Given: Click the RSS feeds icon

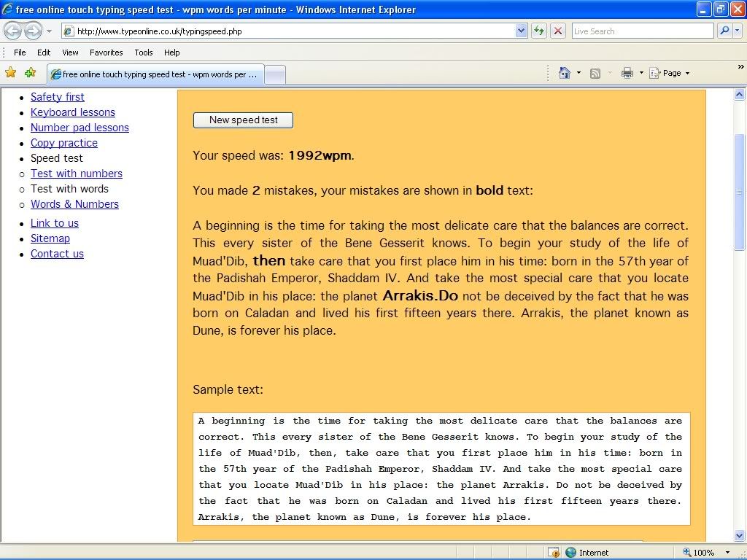Looking at the screenshot, I should pos(595,74).
